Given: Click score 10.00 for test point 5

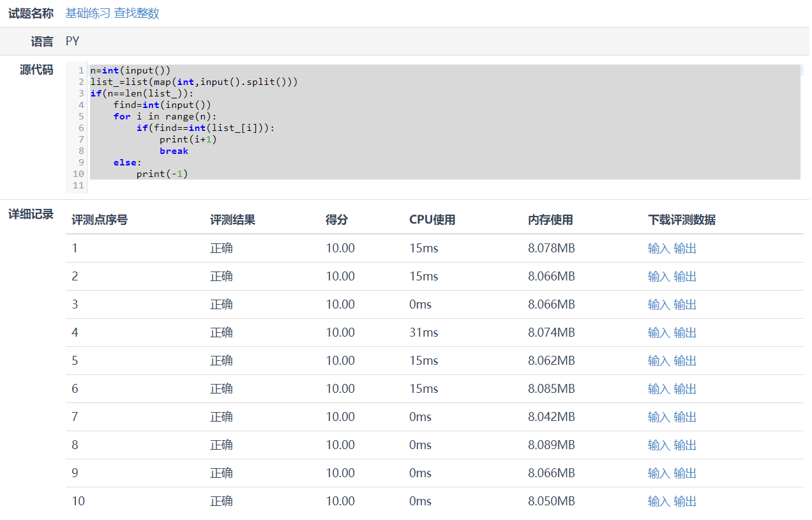Looking at the screenshot, I should pyautogui.click(x=340, y=361).
